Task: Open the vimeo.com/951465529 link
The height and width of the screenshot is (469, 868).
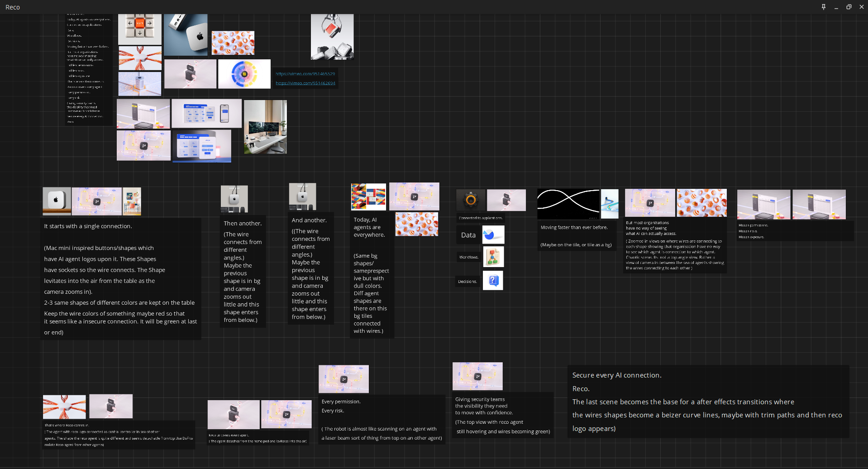Action: [x=305, y=74]
